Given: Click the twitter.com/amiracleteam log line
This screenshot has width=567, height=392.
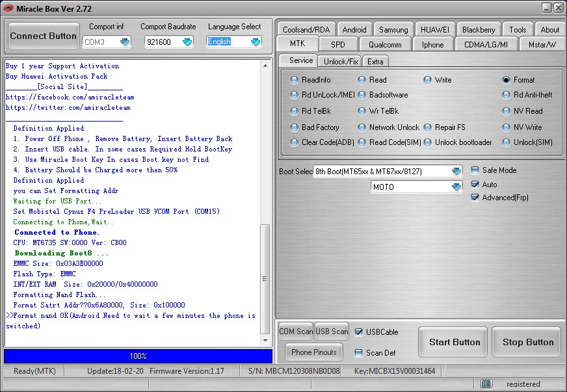Looking at the screenshot, I should coord(68,107).
